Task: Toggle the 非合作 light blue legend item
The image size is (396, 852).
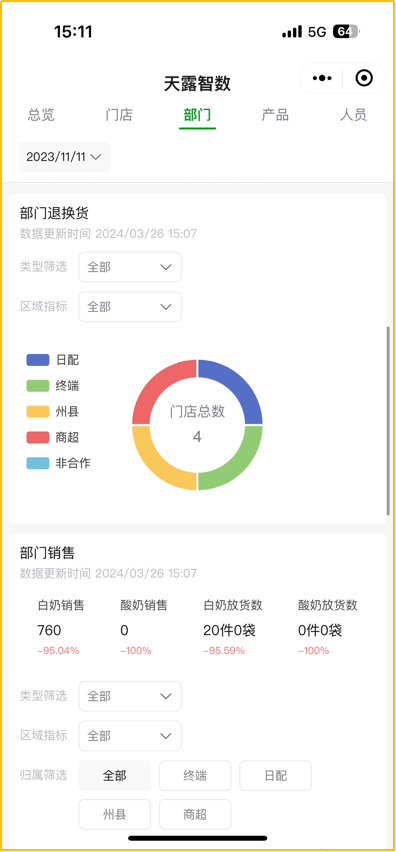Action: [58, 463]
